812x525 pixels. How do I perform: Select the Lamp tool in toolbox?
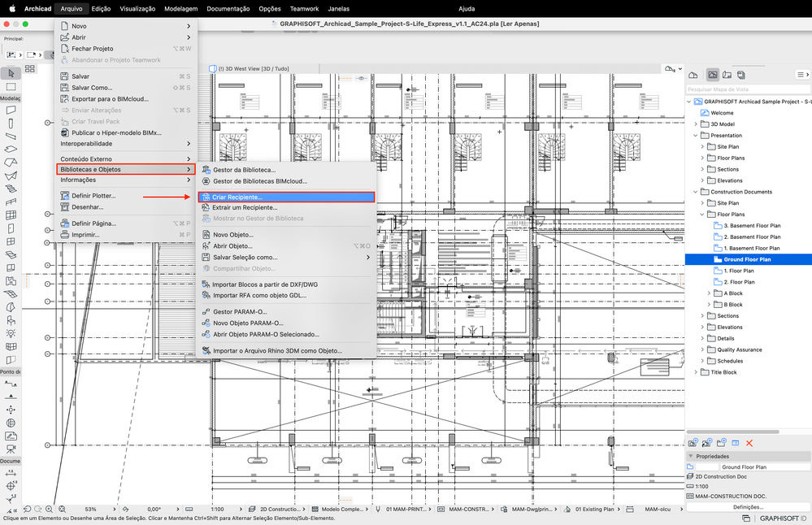(x=11, y=333)
